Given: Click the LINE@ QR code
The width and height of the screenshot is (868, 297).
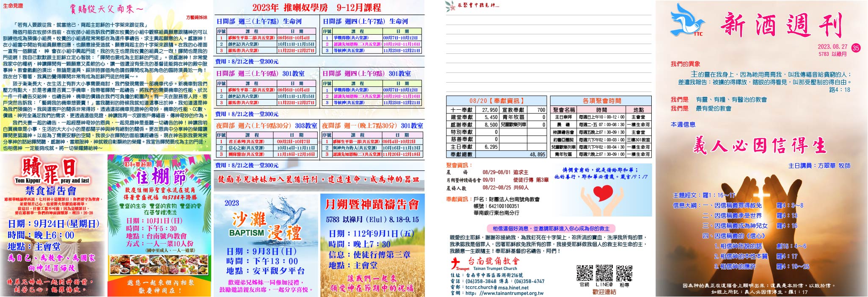Looking at the screenshot, I should pos(604,273).
